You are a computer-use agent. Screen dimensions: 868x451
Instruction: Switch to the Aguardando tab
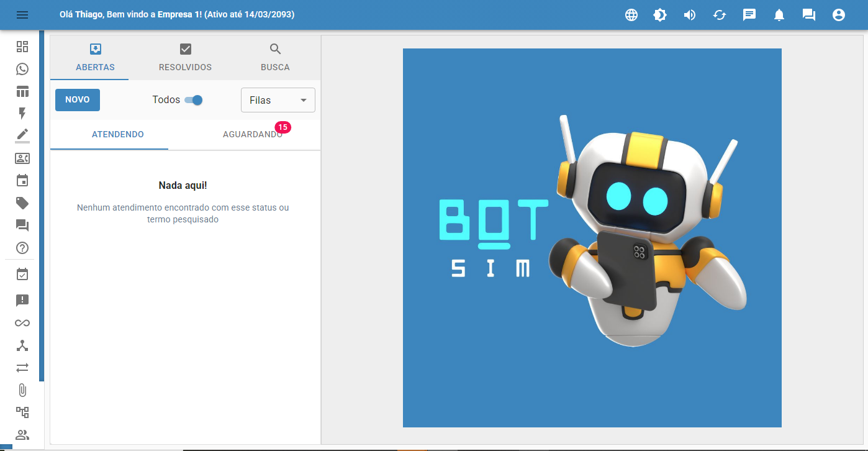(252, 134)
